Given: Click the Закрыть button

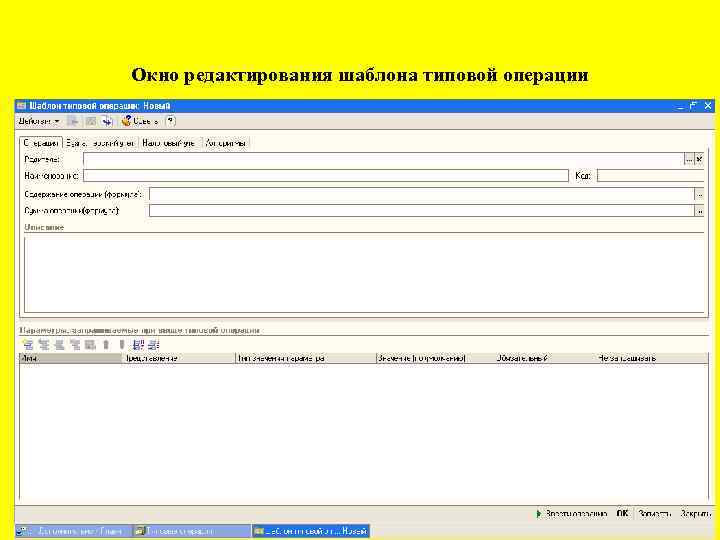Looking at the screenshot, I should click(x=695, y=513).
